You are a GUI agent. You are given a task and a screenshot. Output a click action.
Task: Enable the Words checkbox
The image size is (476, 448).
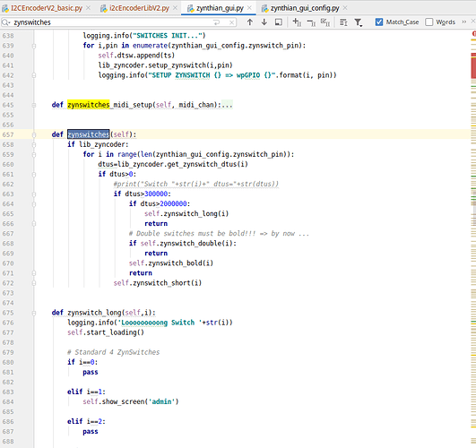[429, 22]
